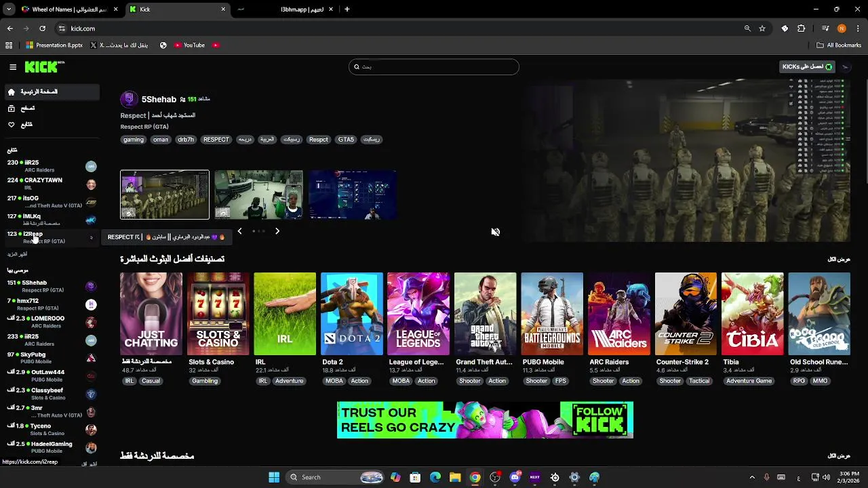The width and height of the screenshot is (868, 488).
Task: Click the oman tag
Action: tap(161, 140)
